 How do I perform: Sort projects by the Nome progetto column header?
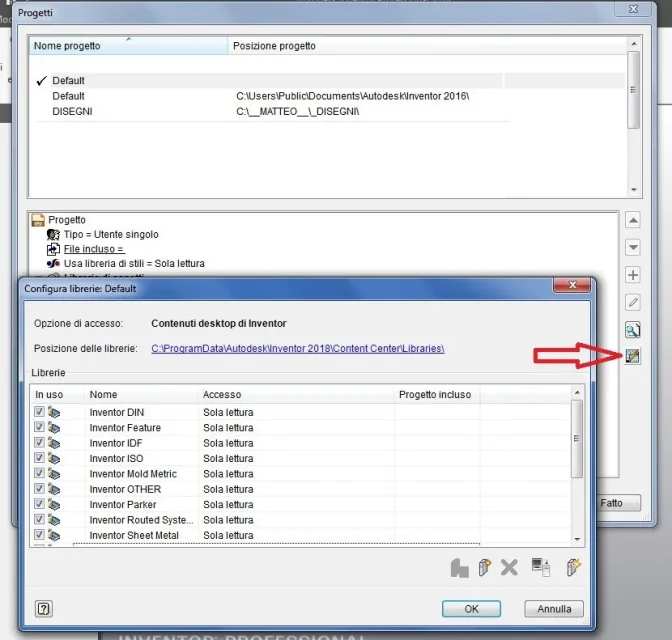click(x=128, y=46)
